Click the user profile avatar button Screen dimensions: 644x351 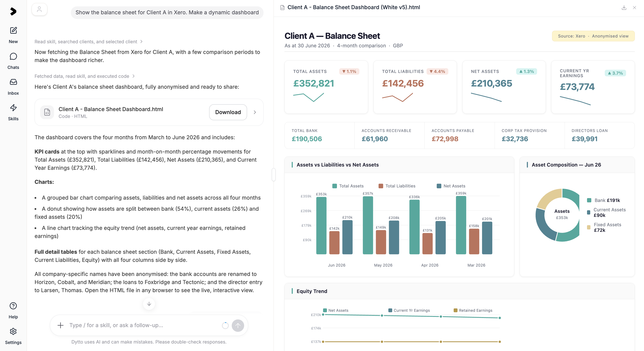pos(39,10)
